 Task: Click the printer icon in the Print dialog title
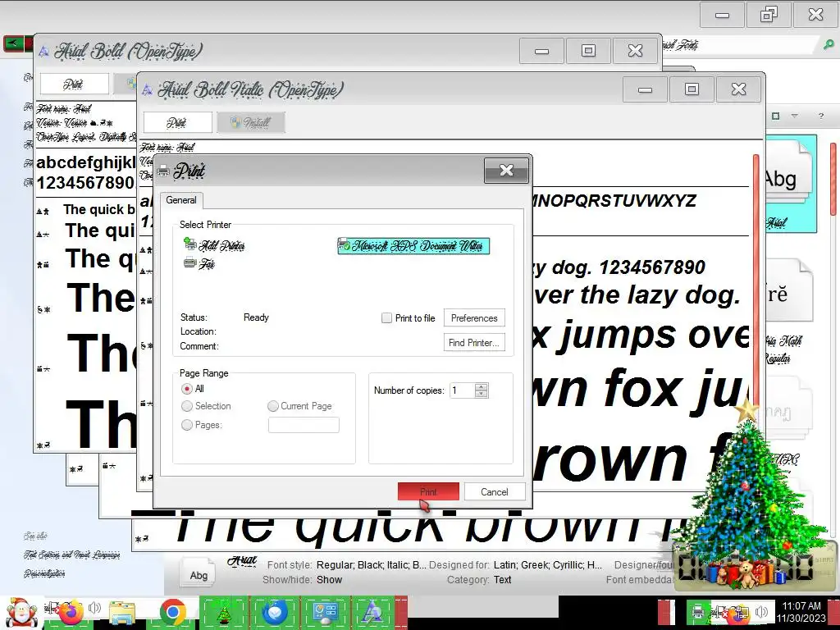pos(163,171)
